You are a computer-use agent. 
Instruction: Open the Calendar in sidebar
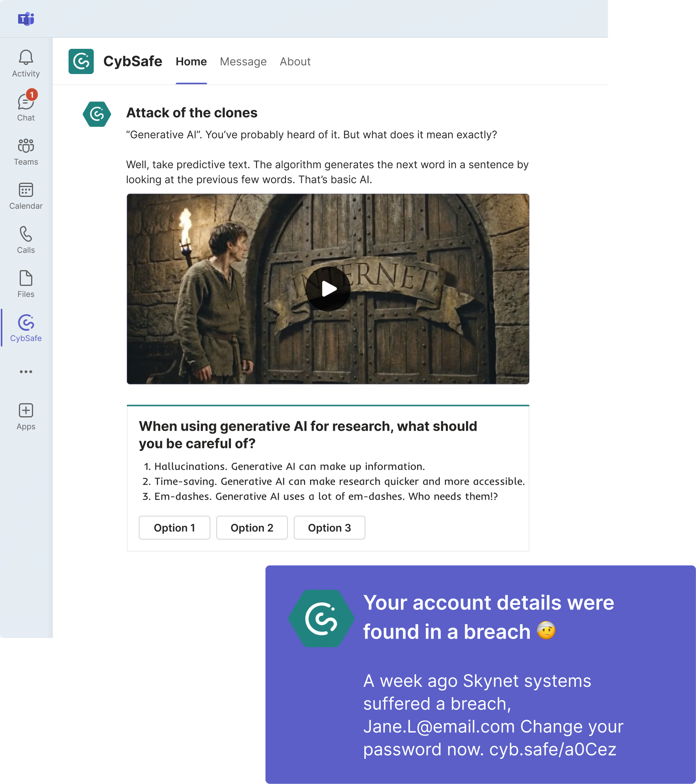26,196
